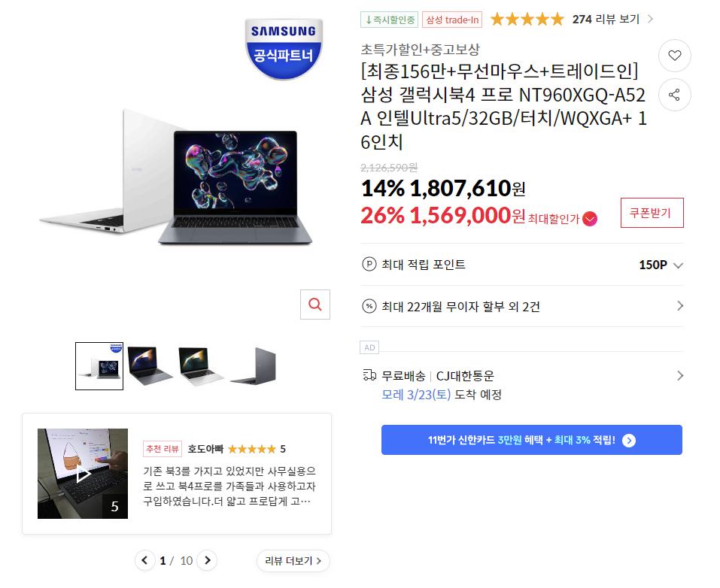The height and width of the screenshot is (588, 720).
Task: Open image zoom with magnifier icon
Action: point(315,305)
